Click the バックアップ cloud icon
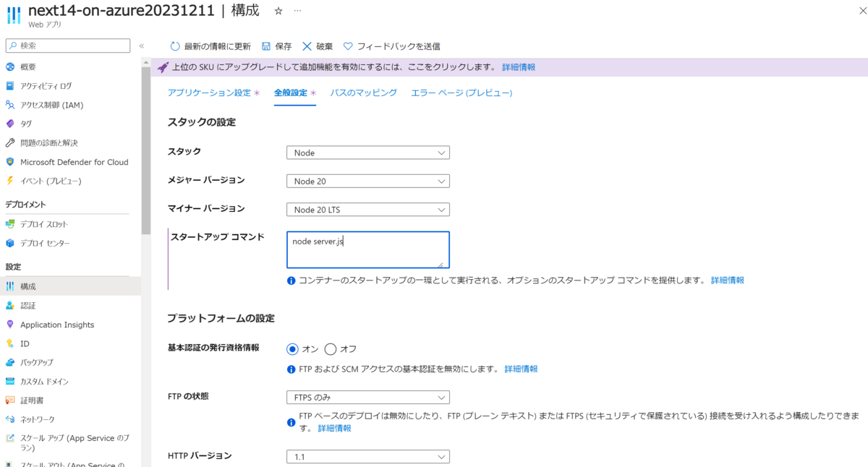This screenshot has height=467, width=868. (10, 362)
